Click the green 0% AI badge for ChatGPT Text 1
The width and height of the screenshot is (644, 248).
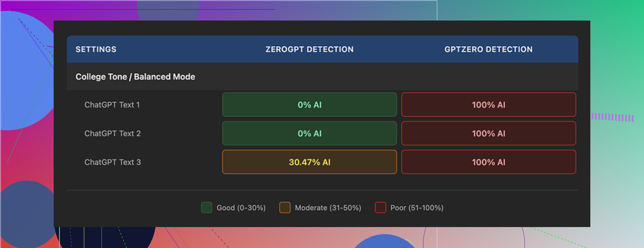pyautogui.click(x=309, y=105)
